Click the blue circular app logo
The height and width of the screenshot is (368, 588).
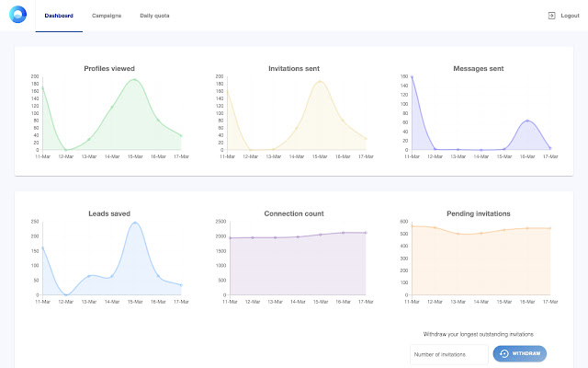click(17, 15)
